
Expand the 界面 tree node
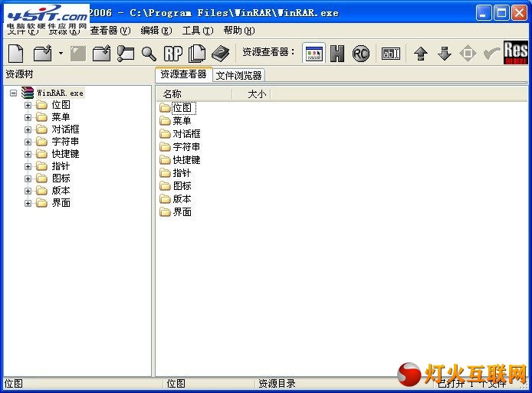[28, 203]
